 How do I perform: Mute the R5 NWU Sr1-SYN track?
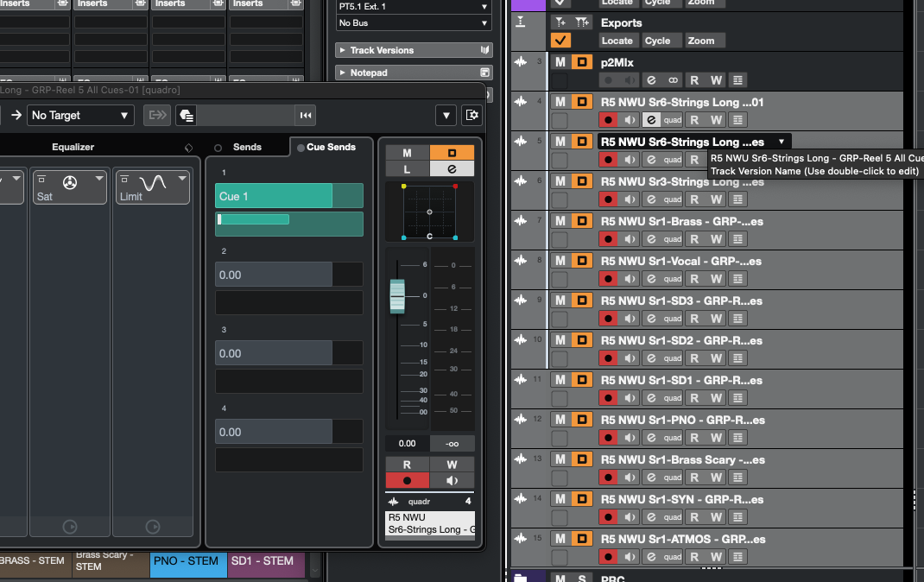point(560,499)
